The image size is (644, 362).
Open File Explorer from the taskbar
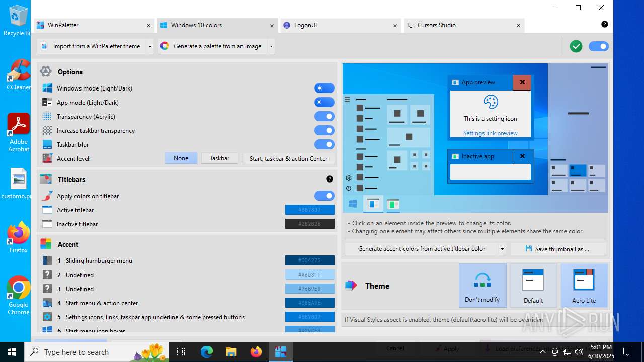point(231,352)
